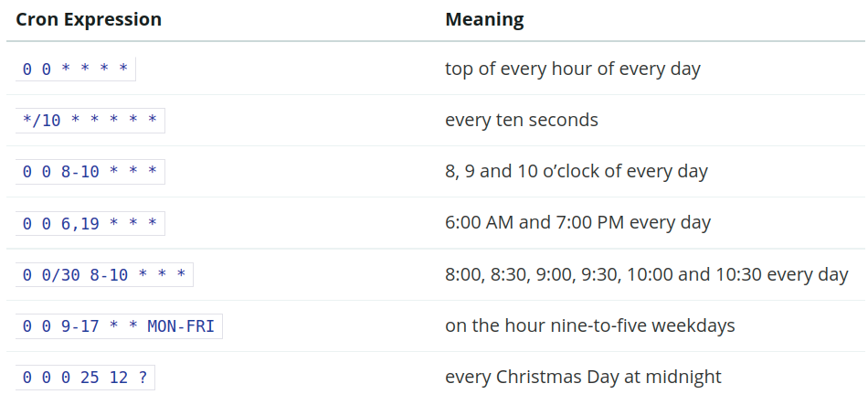
Task: Click the 'every ten seconds' description
Action: point(522,121)
